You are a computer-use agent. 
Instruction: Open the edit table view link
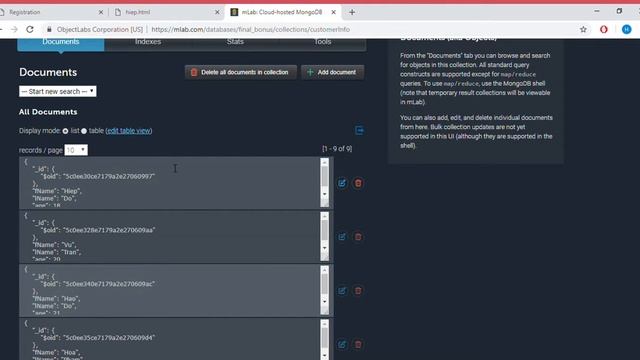(x=129, y=131)
